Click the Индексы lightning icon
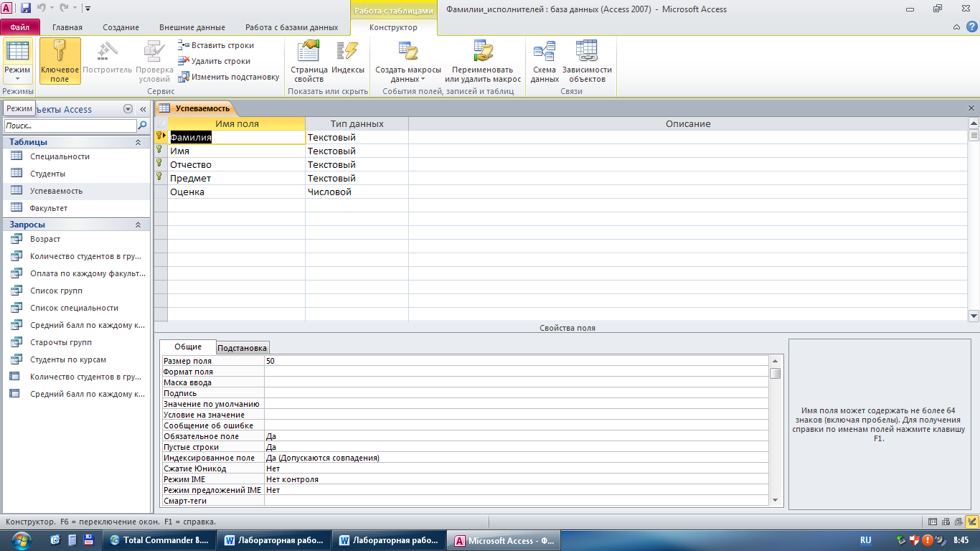980x551 pixels. (348, 53)
